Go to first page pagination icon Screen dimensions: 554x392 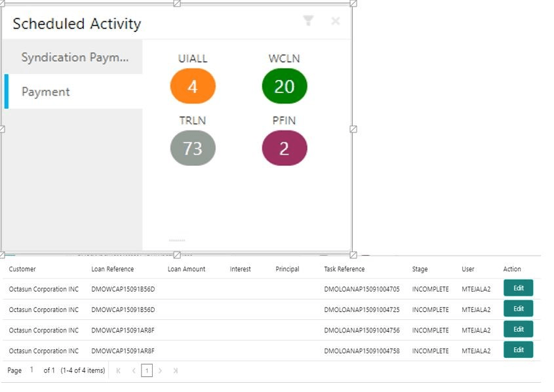(x=119, y=370)
